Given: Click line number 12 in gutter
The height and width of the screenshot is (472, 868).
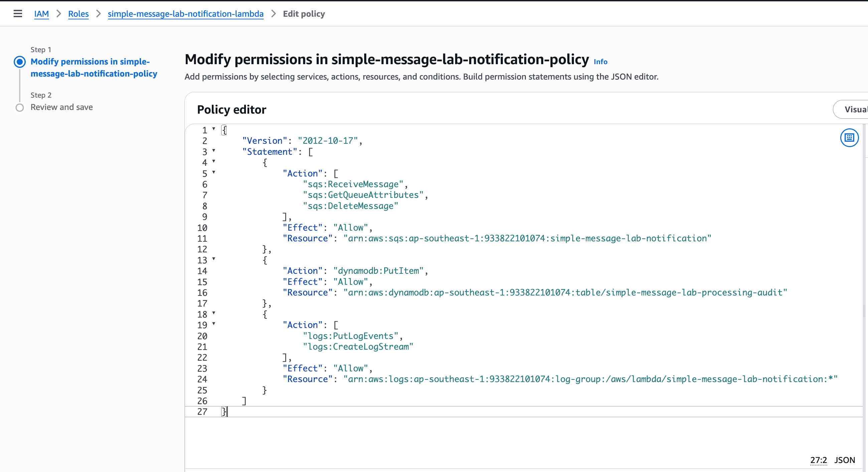Looking at the screenshot, I should pyautogui.click(x=202, y=249).
